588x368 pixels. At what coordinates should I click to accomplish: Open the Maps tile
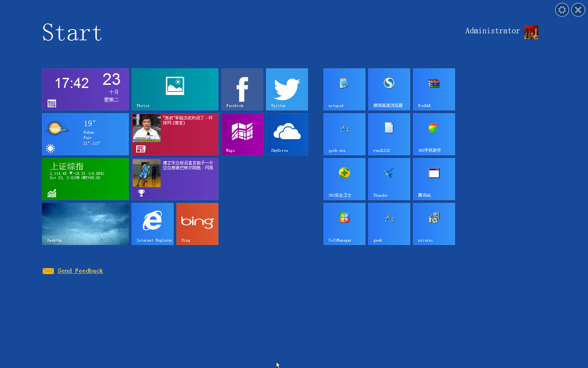(242, 134)
